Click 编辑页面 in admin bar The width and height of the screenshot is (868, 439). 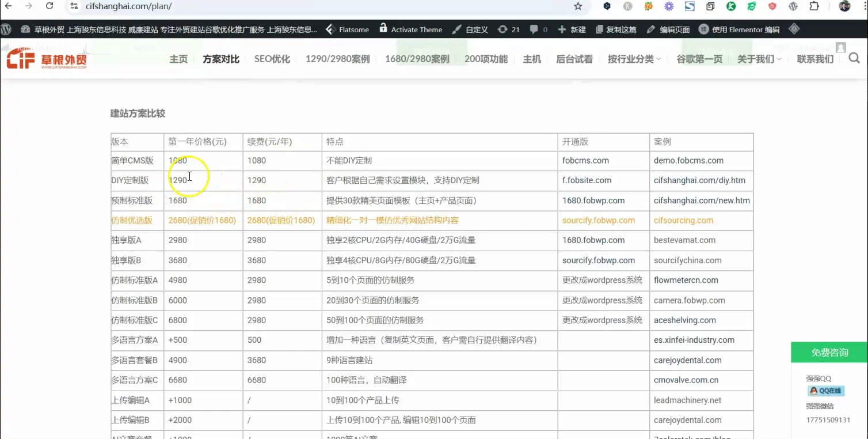click(668, 29)
